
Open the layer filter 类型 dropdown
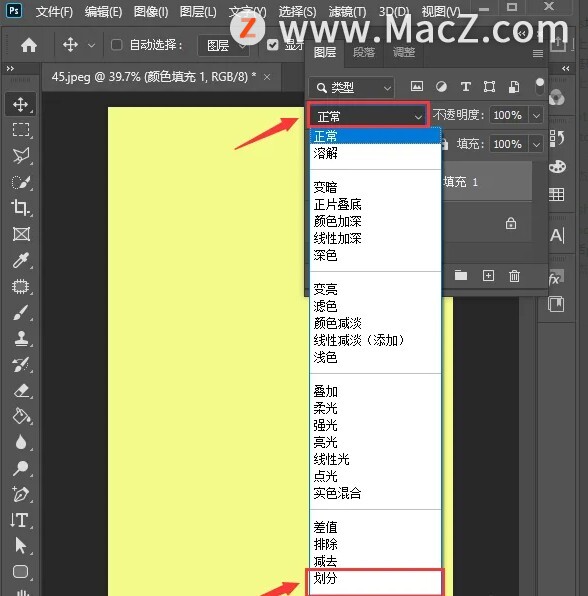click(351, 88)
